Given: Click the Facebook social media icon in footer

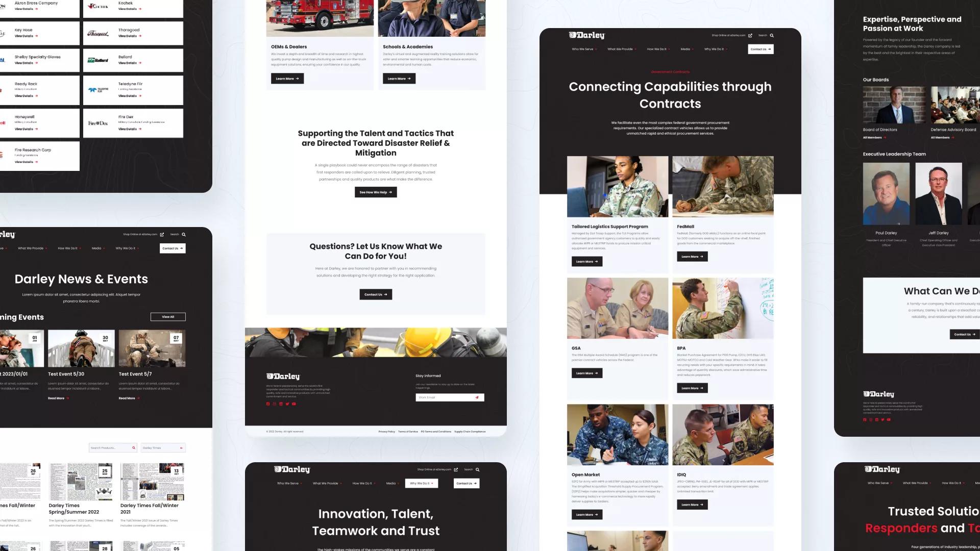Looking at the screenshot, I should click(x=268, y=404).
